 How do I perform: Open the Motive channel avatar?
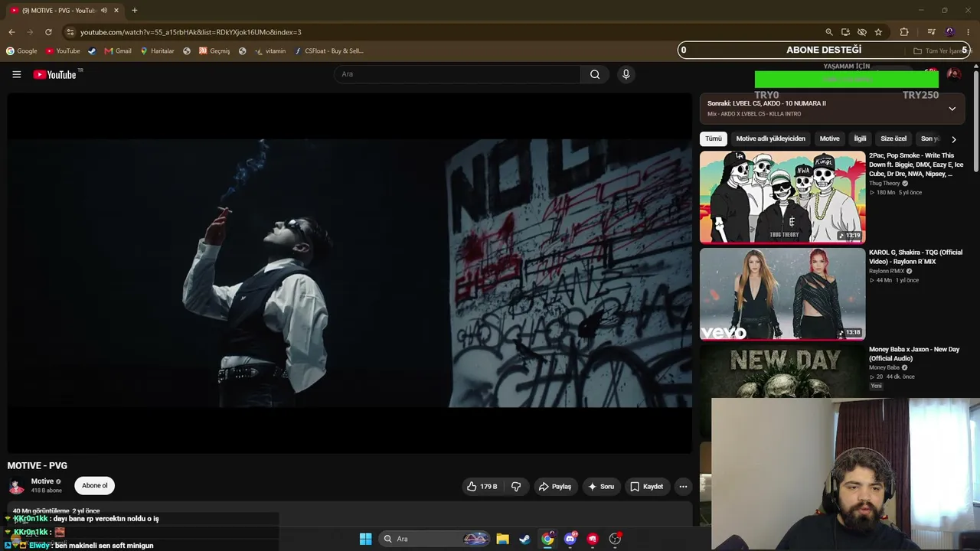16,486
